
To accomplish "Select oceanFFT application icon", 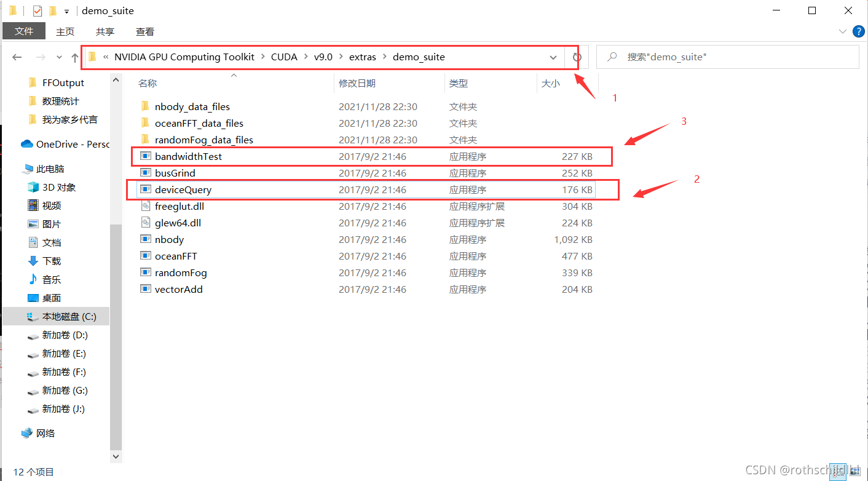I will click(145, 256).
